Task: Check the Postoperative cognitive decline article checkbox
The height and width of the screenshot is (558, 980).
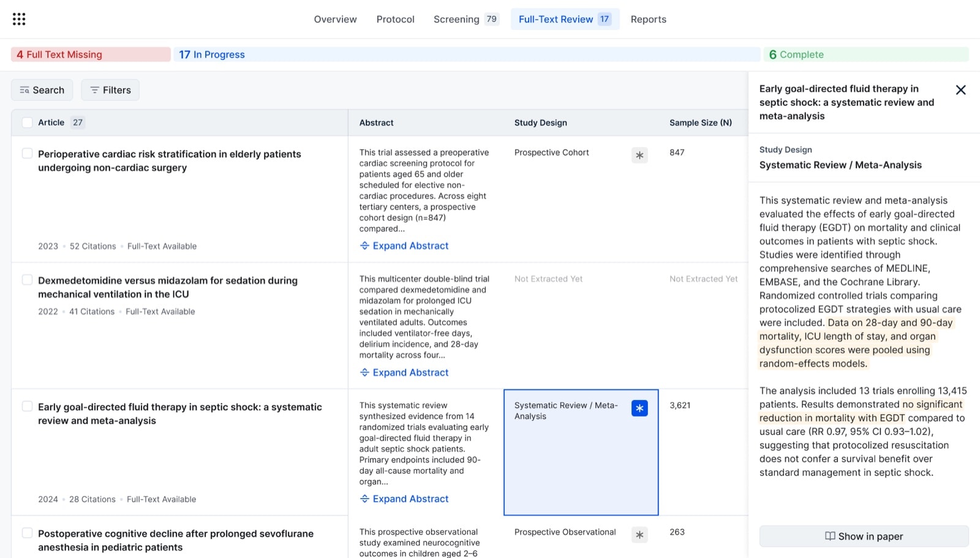Action: click(x=27, y=533)
